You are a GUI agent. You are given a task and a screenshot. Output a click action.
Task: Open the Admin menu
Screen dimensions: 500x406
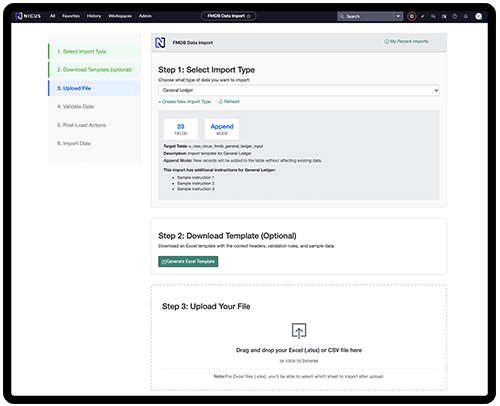(x=145, y=16)
